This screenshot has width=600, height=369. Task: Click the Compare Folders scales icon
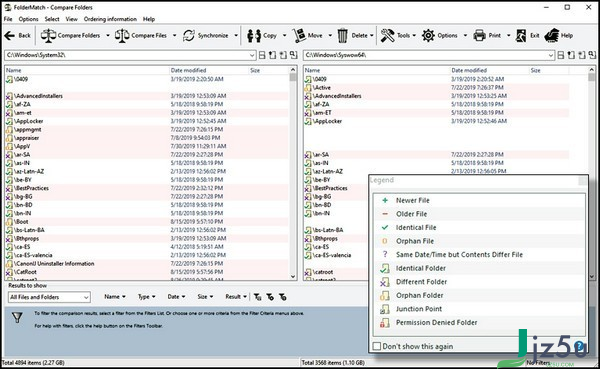click(48, 36)
